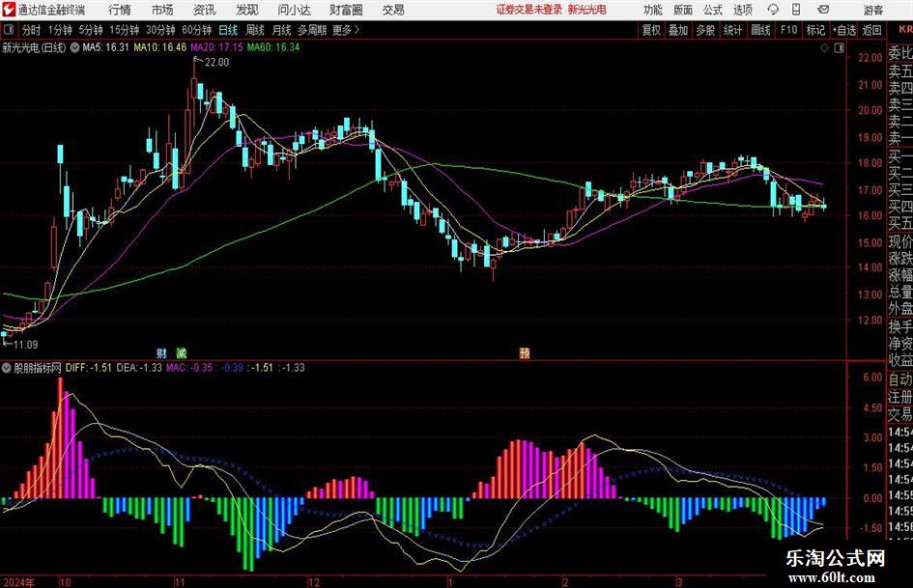The height and width of the screenshot is (588, 913).
Task: Click the 自动 label in right panel
Action: [900, 379]
